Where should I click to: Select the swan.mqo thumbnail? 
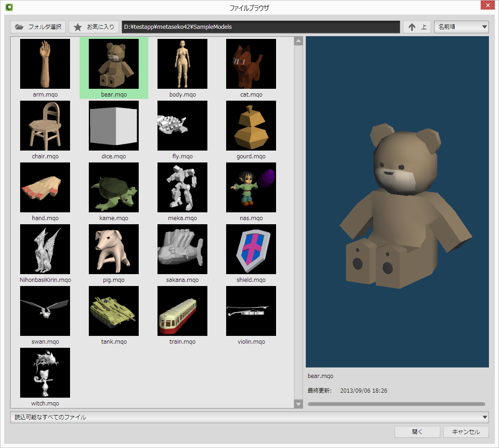[x=45, y=311]
